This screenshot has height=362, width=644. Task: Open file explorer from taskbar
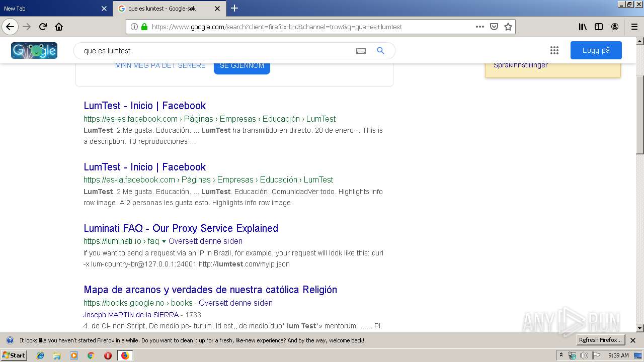[57, 355]
